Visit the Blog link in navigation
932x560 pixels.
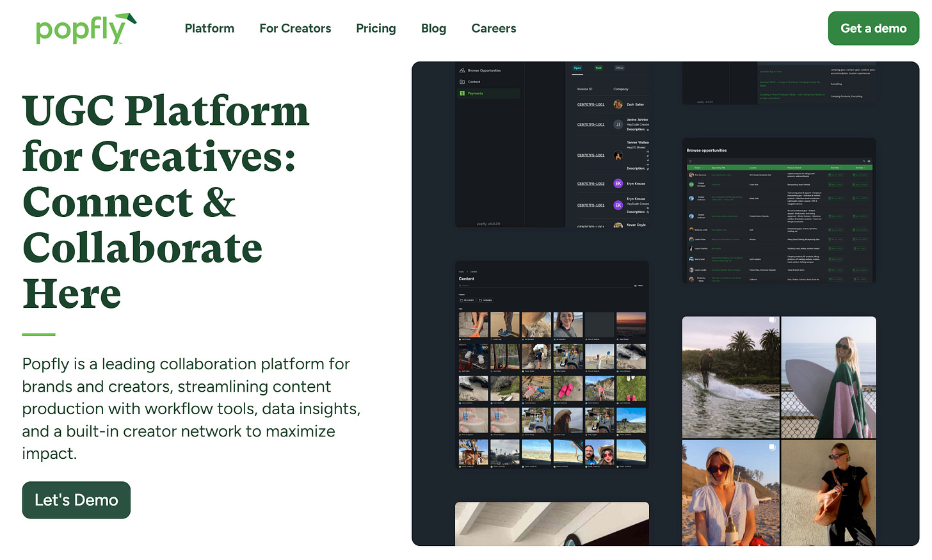coord(433,28)
